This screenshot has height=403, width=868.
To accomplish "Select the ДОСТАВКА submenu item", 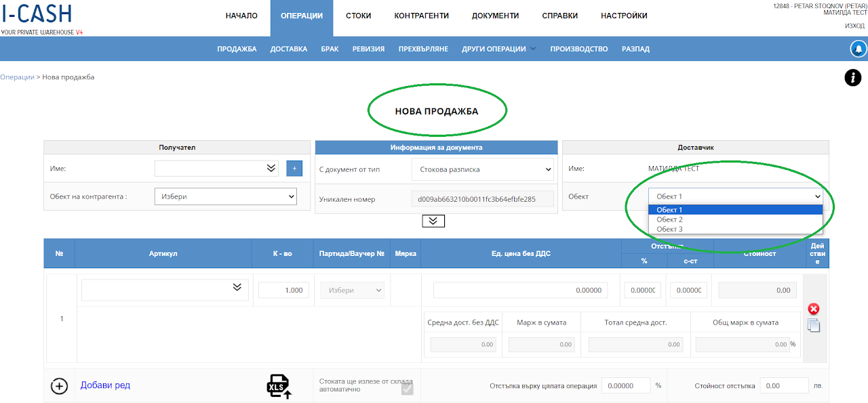I will [289, 49].
